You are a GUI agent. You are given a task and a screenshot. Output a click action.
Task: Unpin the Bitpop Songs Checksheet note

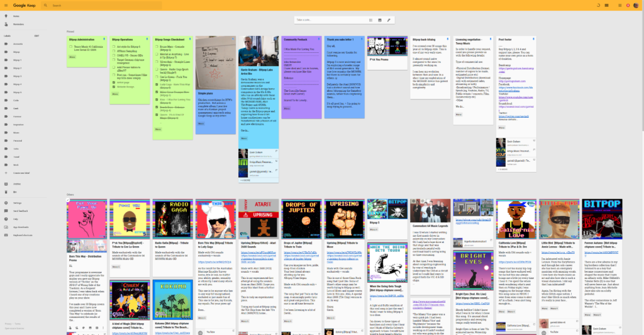(190, 39)
